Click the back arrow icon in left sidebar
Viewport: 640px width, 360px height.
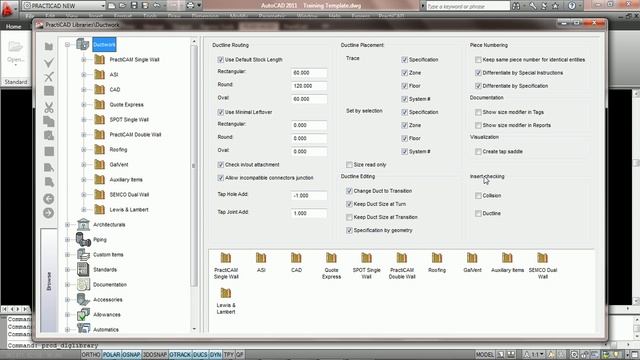(x=49, y=199)
